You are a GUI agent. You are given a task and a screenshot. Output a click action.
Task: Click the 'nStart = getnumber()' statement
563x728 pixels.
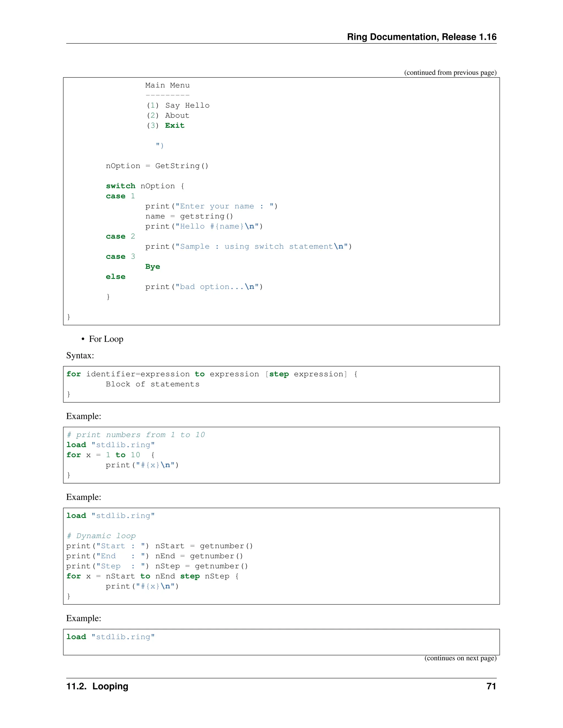click(x=204, y=546)
